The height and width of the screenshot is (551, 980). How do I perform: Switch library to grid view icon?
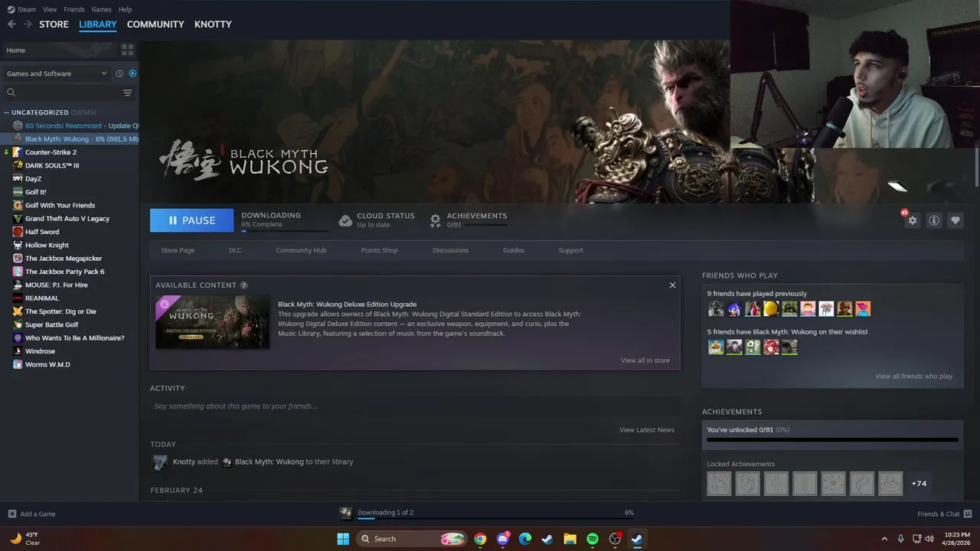point(127,50)
